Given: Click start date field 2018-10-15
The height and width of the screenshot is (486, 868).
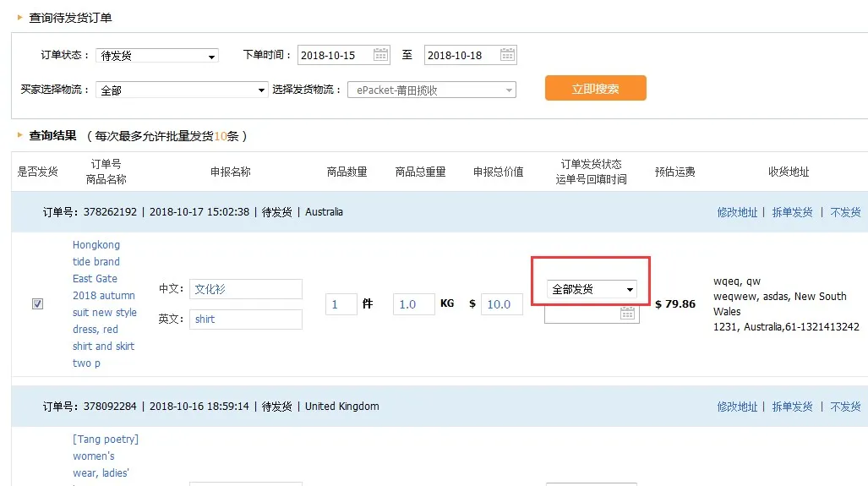Looking at the screenshot, I should 344,55.
